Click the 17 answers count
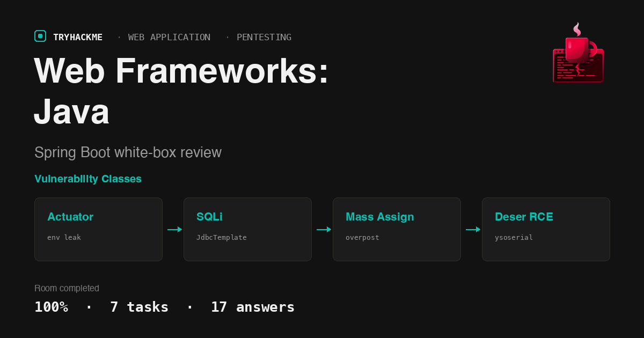 pyautogui.click(x=253, y=307)
